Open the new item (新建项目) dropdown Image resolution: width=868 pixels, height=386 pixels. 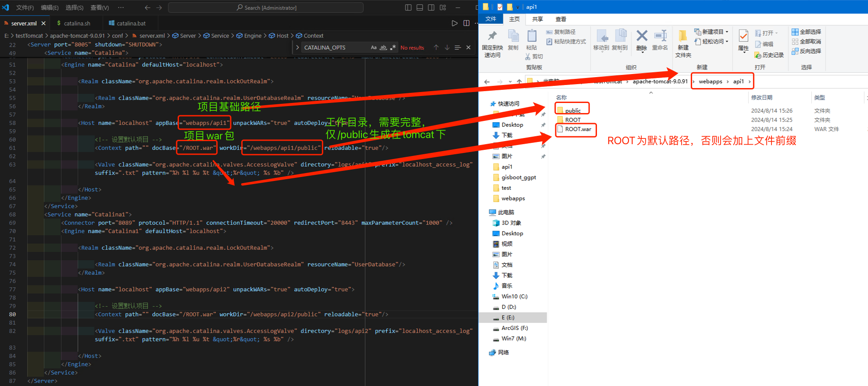711,32
